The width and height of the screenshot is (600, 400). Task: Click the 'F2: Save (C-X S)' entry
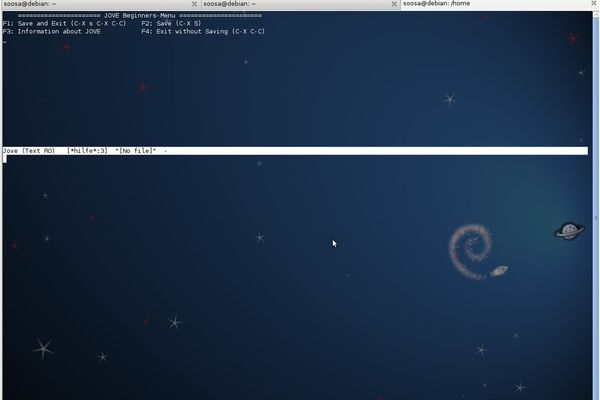coord(171,23)
